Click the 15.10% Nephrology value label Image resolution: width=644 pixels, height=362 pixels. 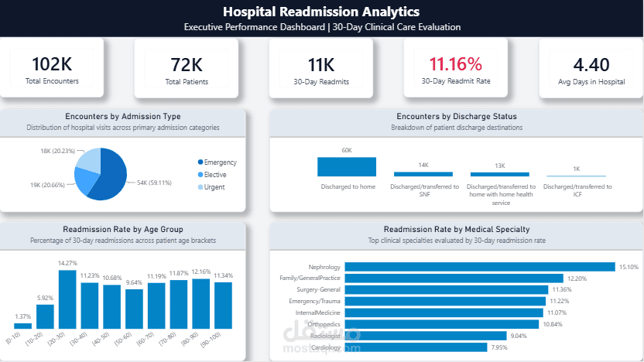point(629,267)
